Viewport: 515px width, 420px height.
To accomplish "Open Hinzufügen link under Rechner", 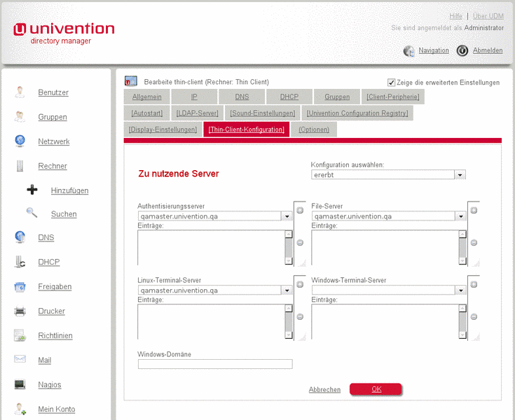I will (69, 190).
